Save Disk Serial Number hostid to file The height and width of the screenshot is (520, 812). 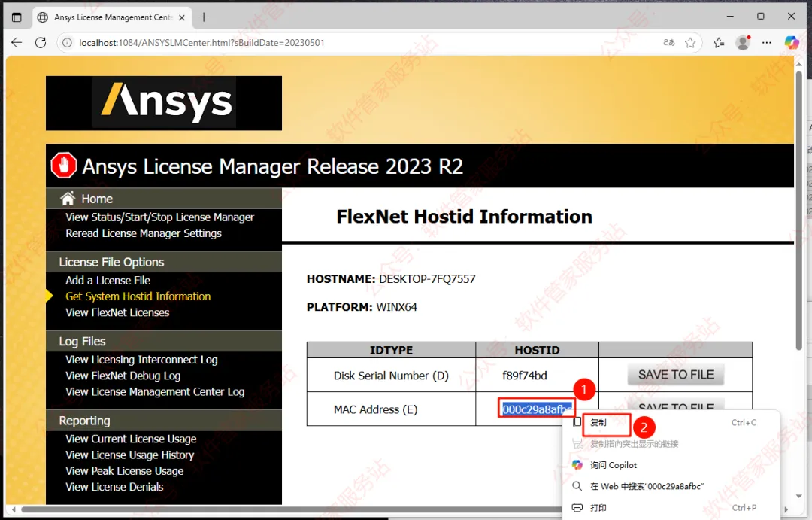tap(675, 375)
